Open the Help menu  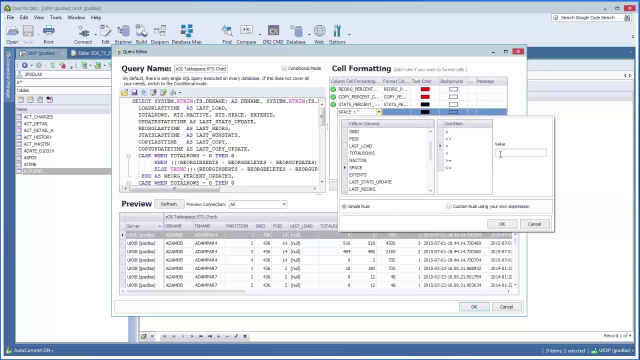tap(96, 18)
